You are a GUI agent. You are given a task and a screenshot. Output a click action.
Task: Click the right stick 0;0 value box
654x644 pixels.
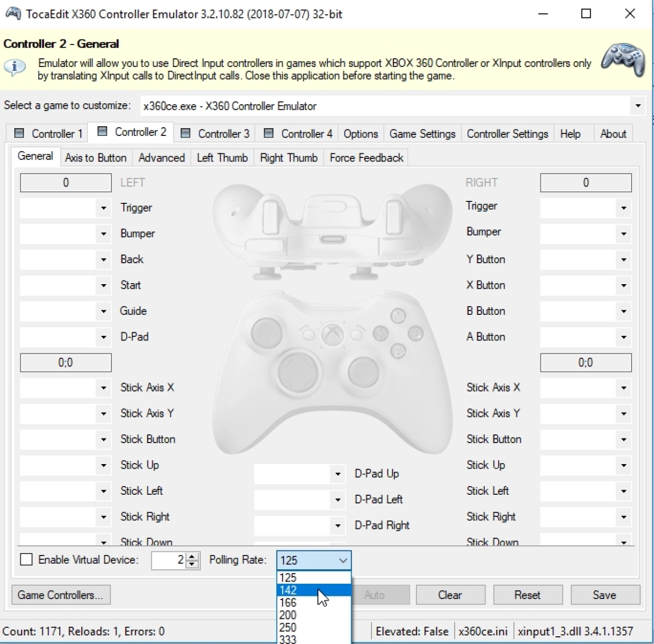[586, 362]
